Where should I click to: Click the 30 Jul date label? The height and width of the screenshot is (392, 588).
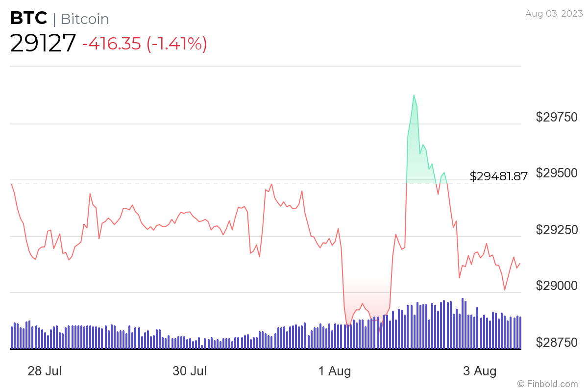click(x=190, y=371)
